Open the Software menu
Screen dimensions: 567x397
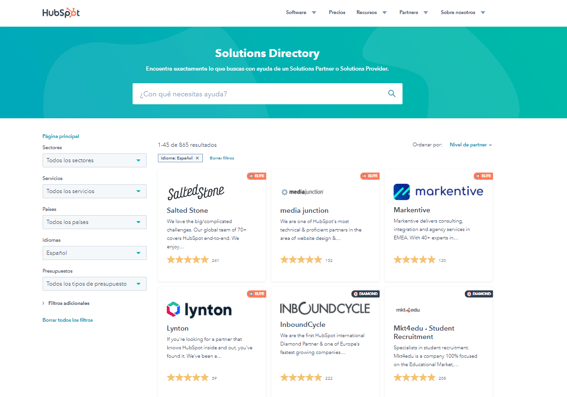click(300, 12)
